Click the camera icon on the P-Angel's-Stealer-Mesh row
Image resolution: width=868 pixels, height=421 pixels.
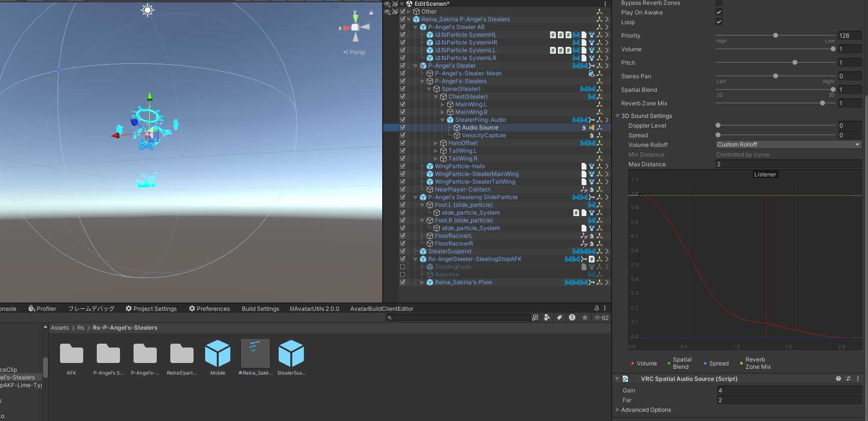(x=591, y=73)
